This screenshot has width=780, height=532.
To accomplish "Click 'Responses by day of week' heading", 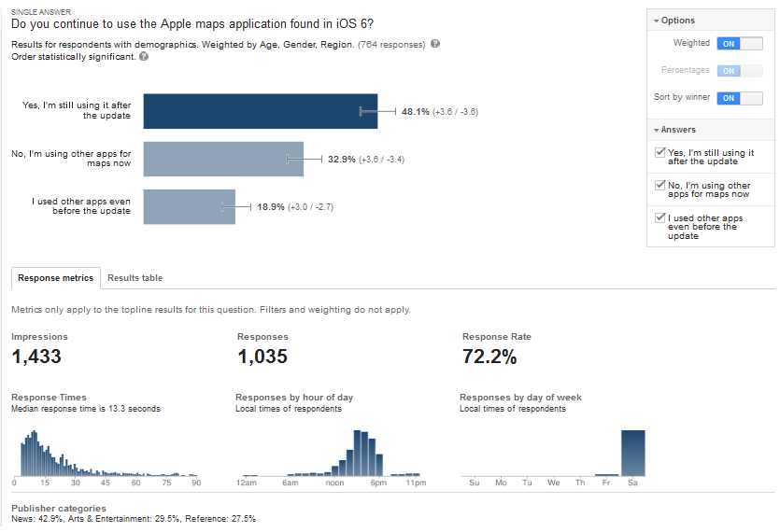I will [x=520, y=398].
